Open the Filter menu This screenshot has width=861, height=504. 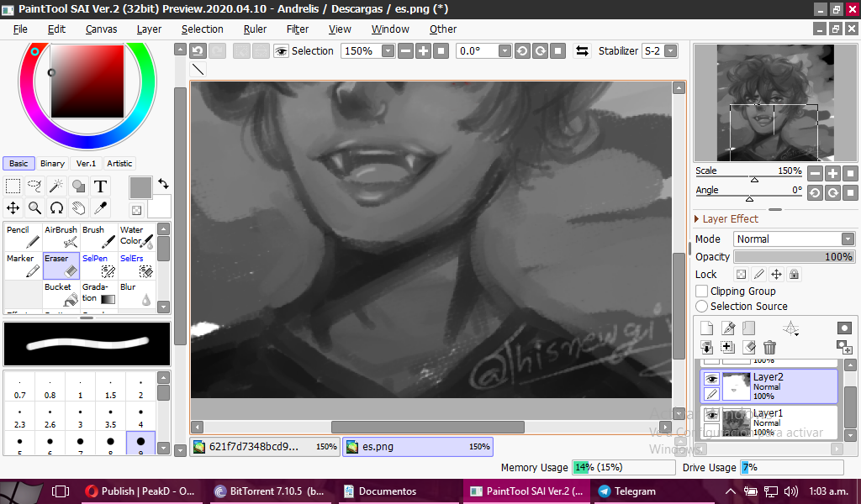298,29
